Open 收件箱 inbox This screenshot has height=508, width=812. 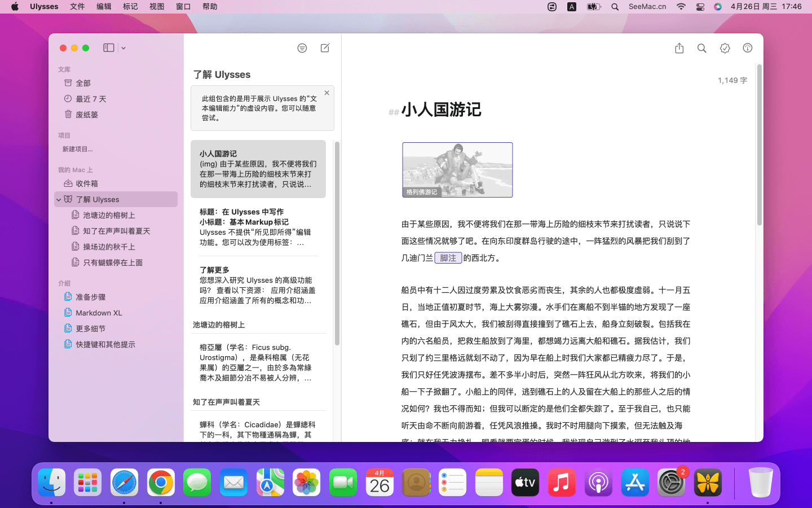click(x=86, y=183)
